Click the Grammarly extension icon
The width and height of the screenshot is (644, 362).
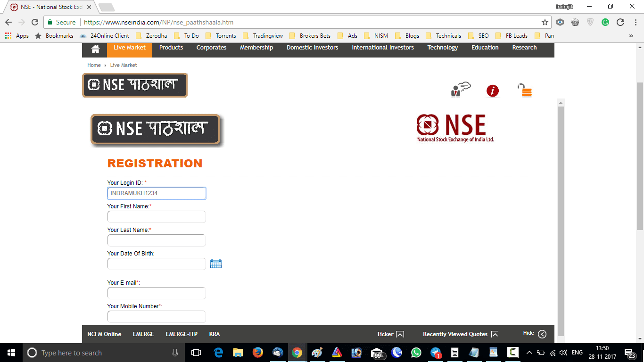coord(605,22)
